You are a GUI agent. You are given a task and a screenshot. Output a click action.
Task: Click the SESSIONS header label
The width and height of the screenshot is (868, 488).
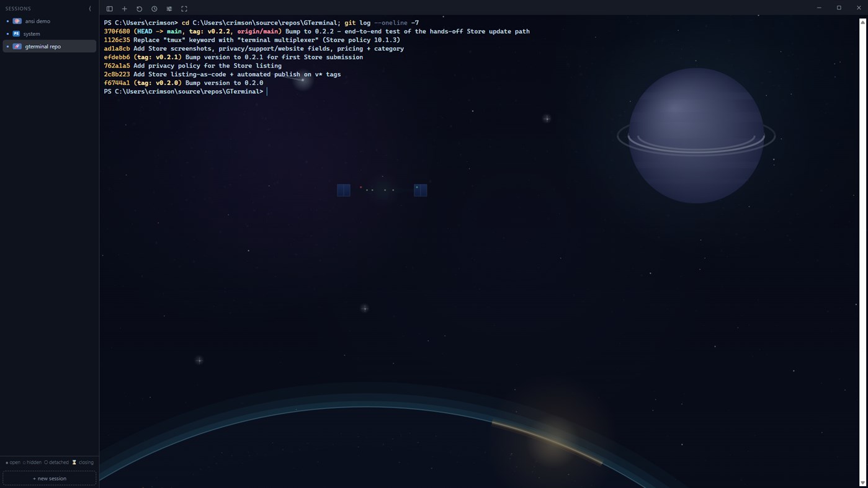point(18,9)
